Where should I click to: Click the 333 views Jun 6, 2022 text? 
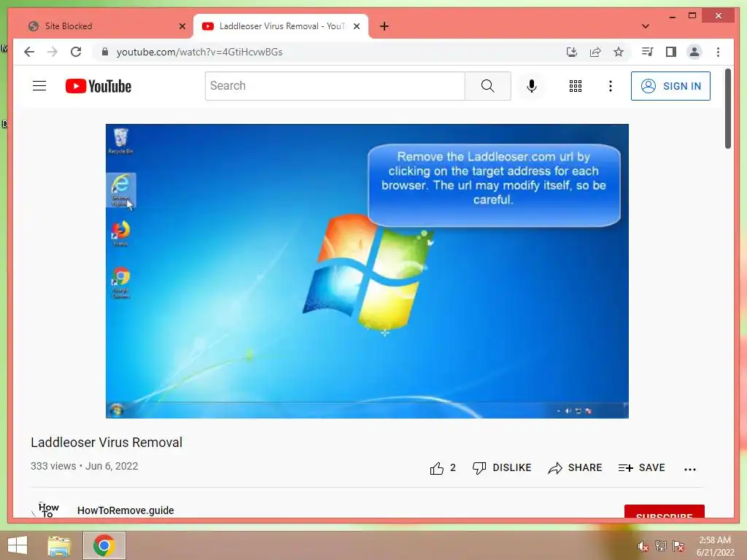click(x=85, y=466)
